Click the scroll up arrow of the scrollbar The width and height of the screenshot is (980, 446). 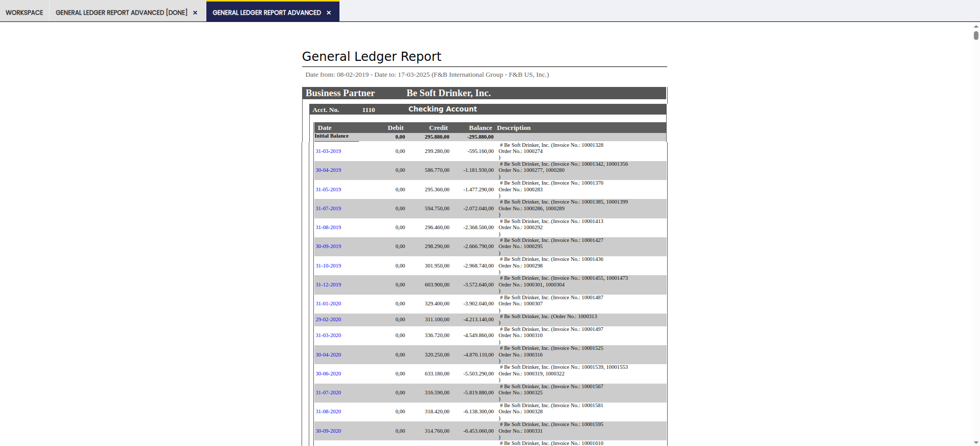[x=976, y=26]
